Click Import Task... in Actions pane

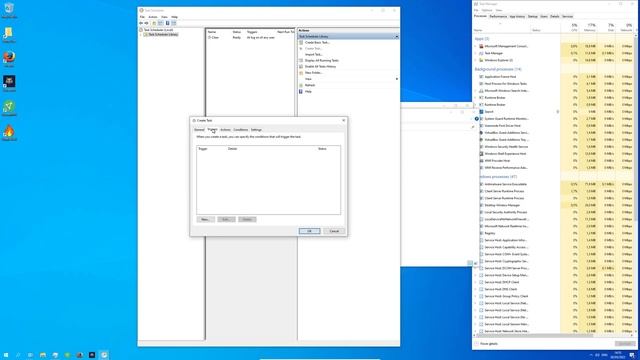[313, 54]
